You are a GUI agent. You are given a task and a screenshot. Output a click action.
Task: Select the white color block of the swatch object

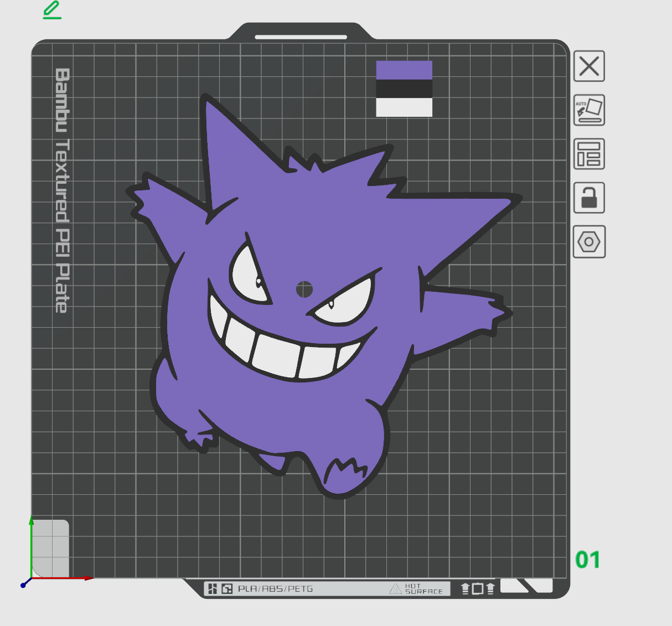[x=404, y=107]
